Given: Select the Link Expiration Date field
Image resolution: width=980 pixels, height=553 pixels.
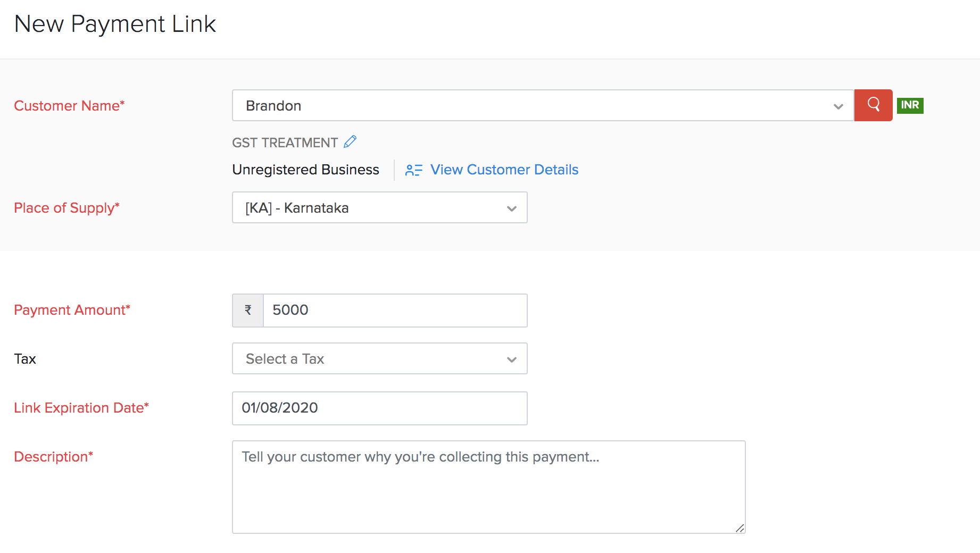Looking at the screenshot, I should coord(379,408).
